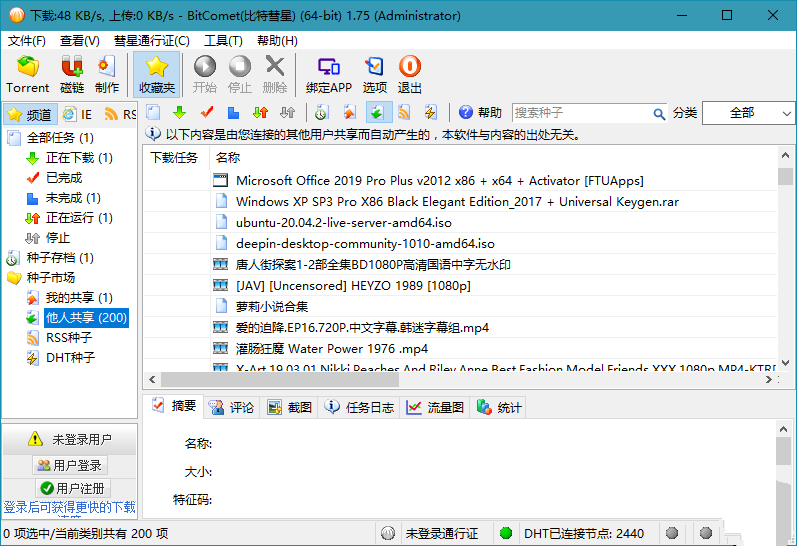Click the red checkmark filter icon
This screenshot has height=546, width=797.
coord(207,112)
